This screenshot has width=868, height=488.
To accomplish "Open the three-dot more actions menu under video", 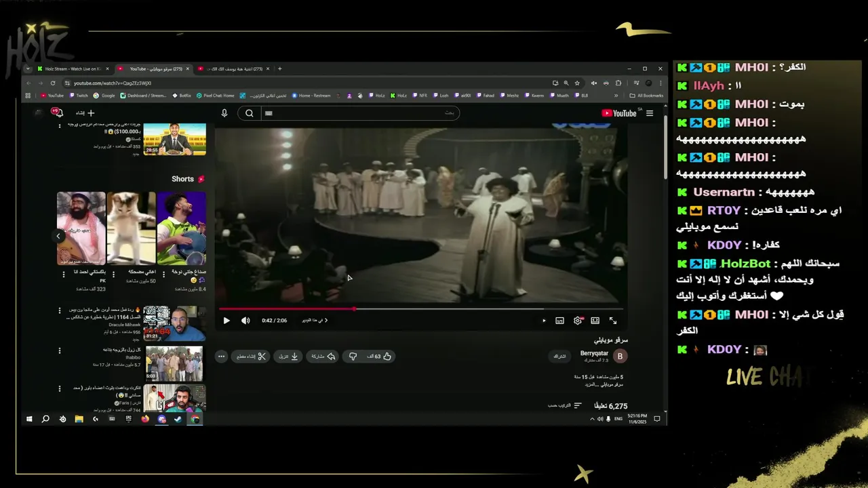I will [x=221, y=356].
